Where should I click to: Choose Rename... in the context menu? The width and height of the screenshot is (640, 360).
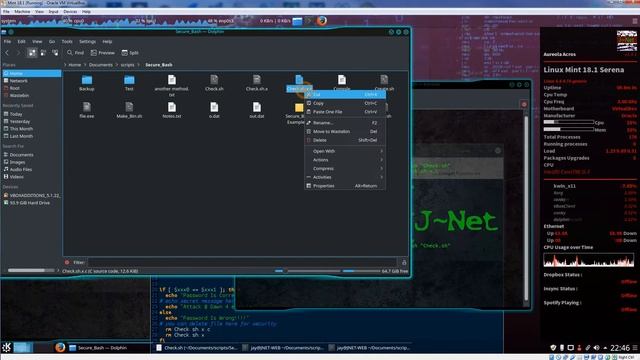tap(345, 123)
